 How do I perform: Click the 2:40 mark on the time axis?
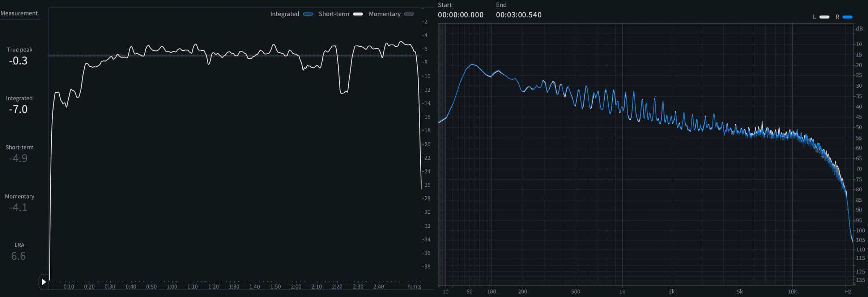379,286
